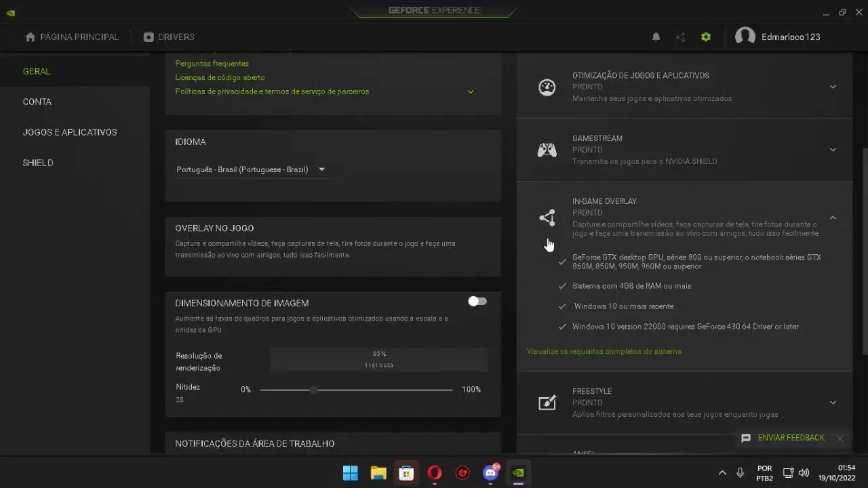
Task: Click Visualize os requisitos completos do sistema
Action: tap(604, 352)
